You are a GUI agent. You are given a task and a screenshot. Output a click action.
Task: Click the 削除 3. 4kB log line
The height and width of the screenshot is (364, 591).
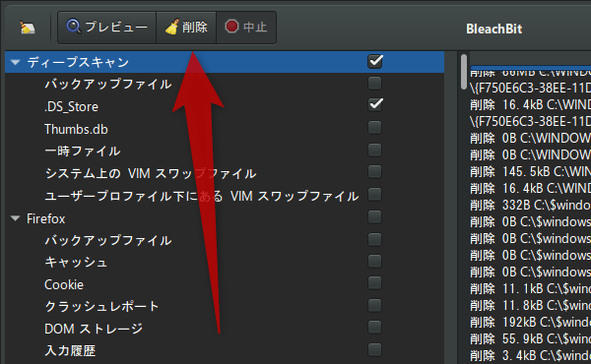pos(530,355)
